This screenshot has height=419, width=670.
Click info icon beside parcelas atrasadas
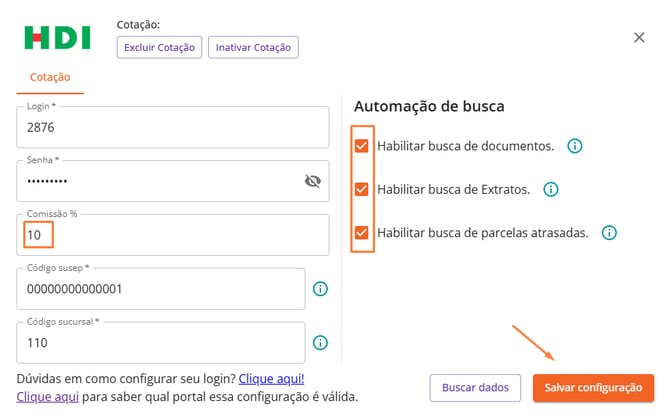click(609, 233)
